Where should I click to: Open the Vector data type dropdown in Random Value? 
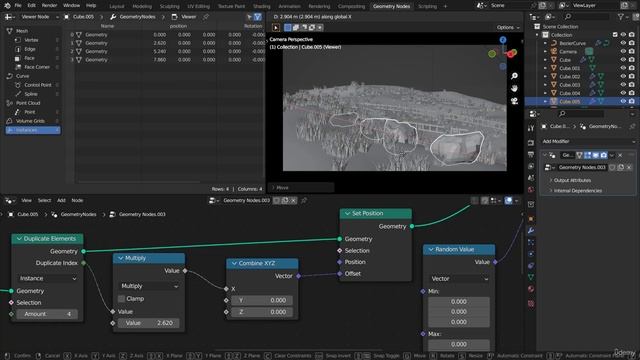point(459,279)
